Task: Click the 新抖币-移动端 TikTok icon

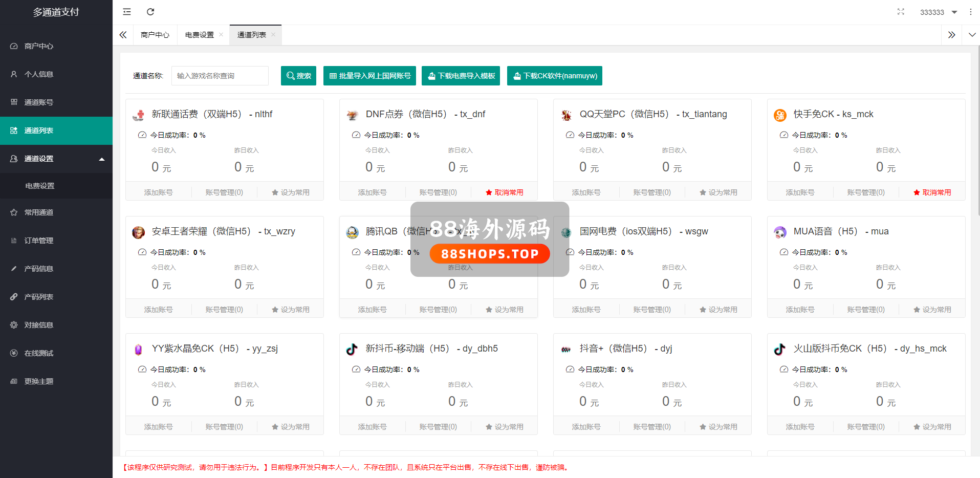Action: pyautogui.click(x=352, y=349)
